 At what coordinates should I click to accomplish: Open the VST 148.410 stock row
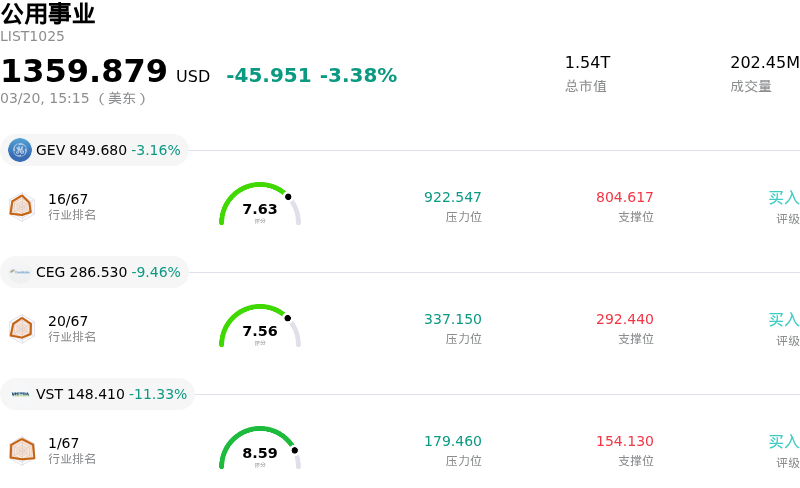(111, 394)
